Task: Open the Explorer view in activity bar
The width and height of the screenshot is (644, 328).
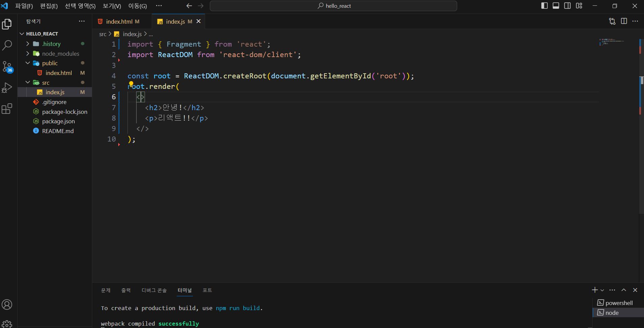Action: click(x=7, y=24)
